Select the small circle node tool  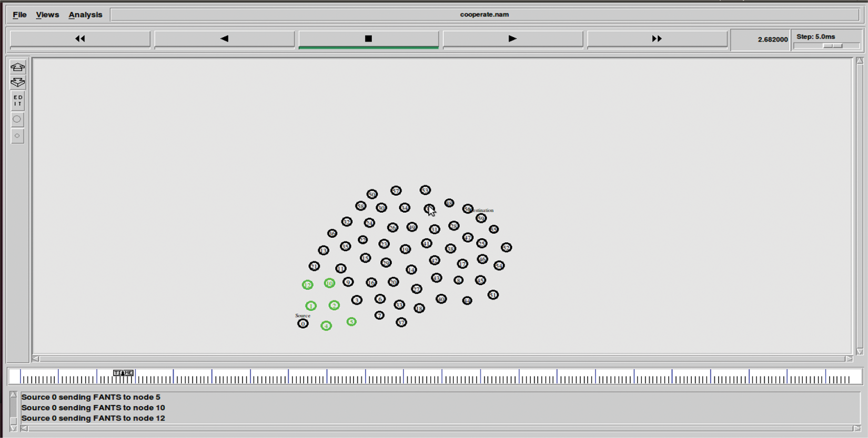click(x=17, y=136)
